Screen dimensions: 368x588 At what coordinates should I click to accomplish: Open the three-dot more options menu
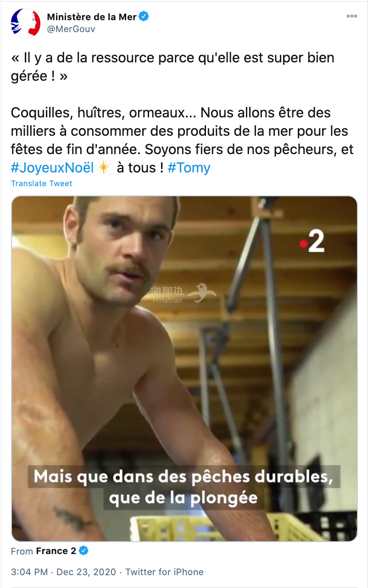coord(351,16)
